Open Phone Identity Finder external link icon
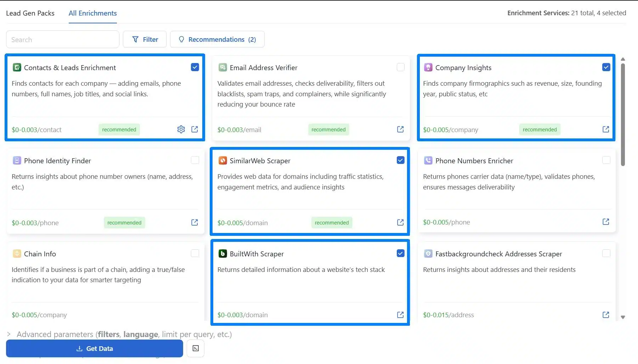Viewport: 638px width, 364px height. (x=194, y=222)
